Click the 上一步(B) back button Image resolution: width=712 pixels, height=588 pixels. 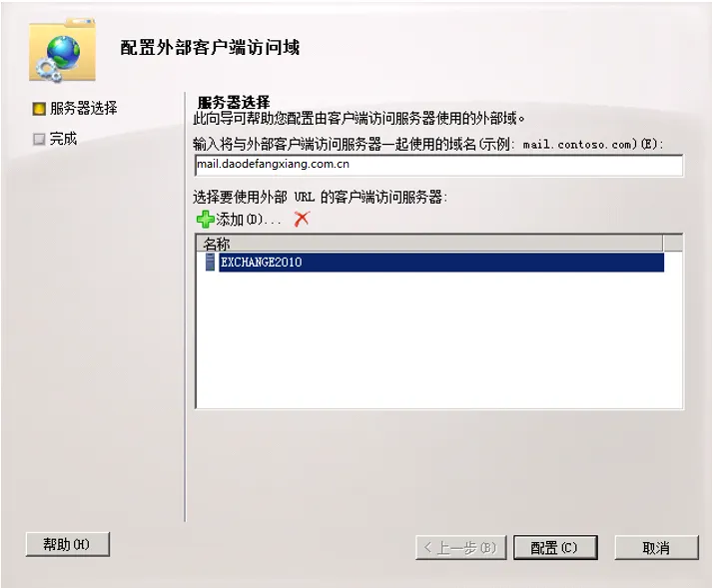[460, 548]
